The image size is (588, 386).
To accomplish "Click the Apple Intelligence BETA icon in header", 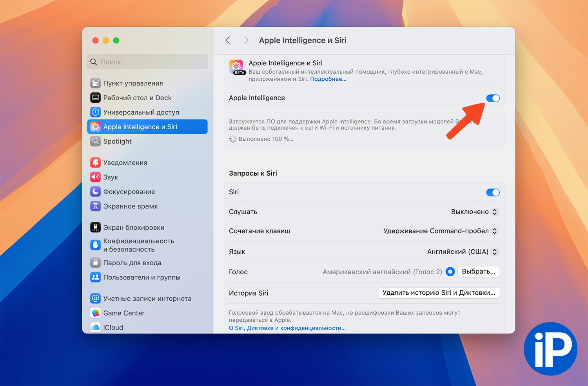I will [236, 67].
